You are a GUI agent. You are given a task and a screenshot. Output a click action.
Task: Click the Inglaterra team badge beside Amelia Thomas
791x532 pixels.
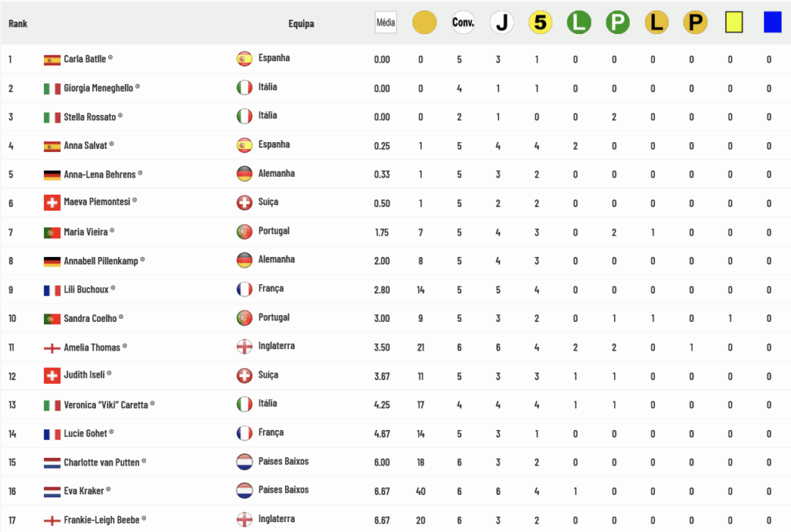point(245,347)
